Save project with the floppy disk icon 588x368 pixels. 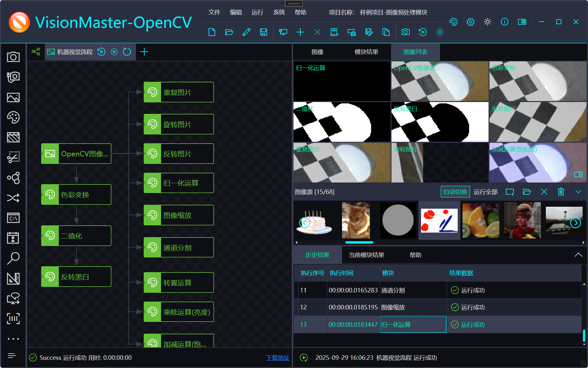tap(263, 32)
